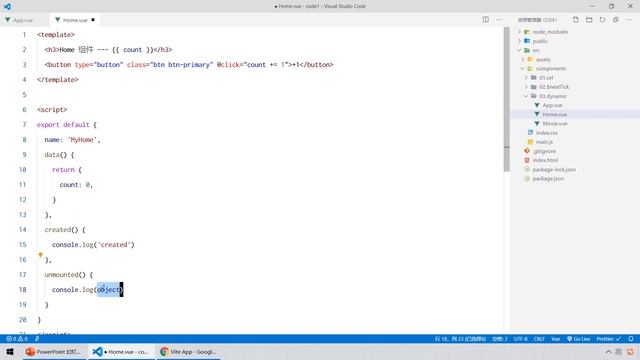Viewport: 640px width, 360px height.
Task: Create a new folder in explorer
Action: [x=589, y=20]
